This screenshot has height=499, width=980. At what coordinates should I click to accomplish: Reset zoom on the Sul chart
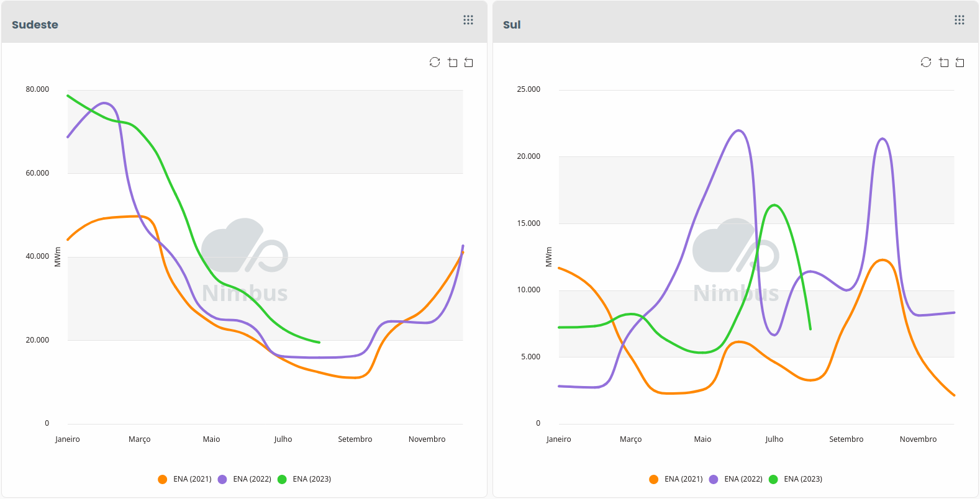(960, 62)
